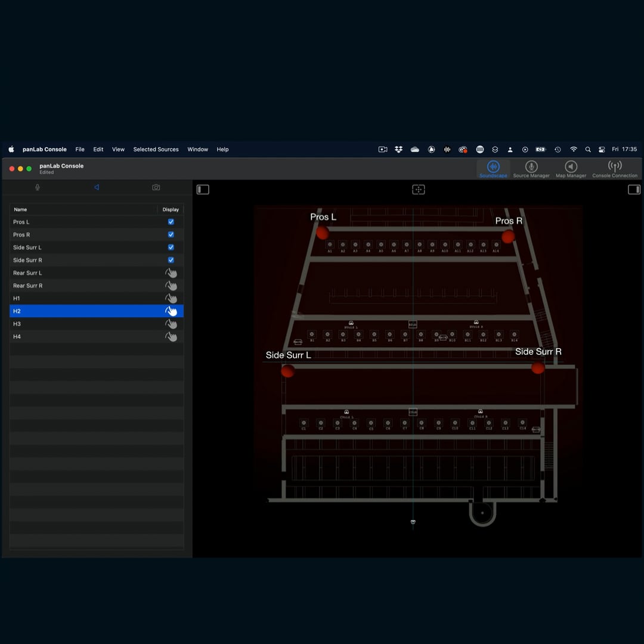Switch to the speaker tab in sidebar
Image resolution: width=644 pixels, height=644 pixels.
[x=97, y=187]
